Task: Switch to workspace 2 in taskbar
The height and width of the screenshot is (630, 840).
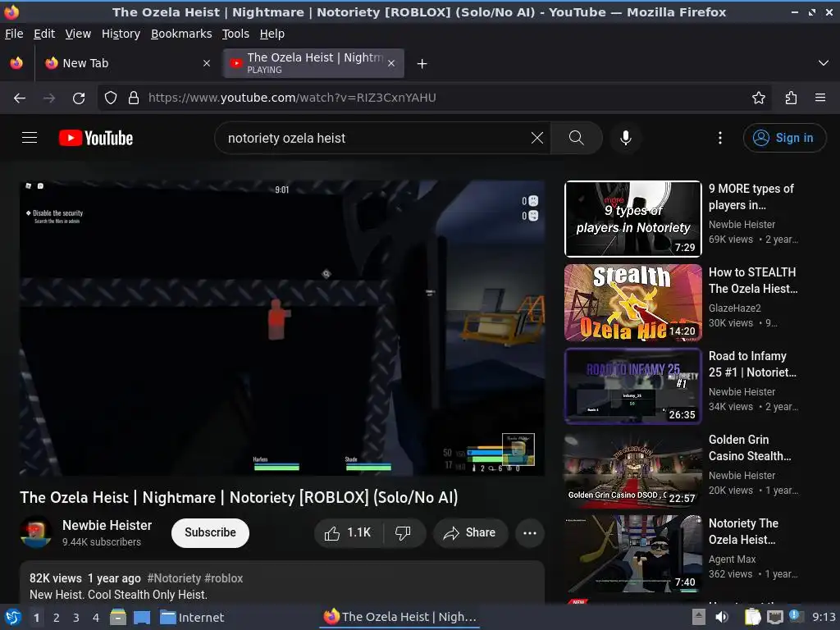Action: pos(57,618)
